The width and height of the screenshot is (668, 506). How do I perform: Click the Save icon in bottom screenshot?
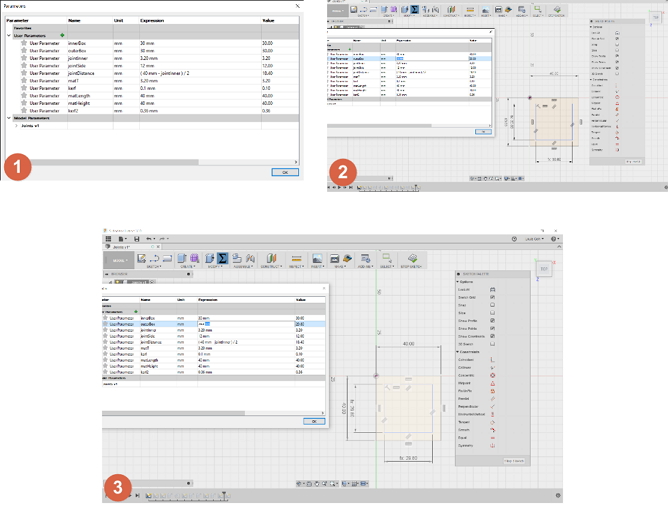click(136, 239)
